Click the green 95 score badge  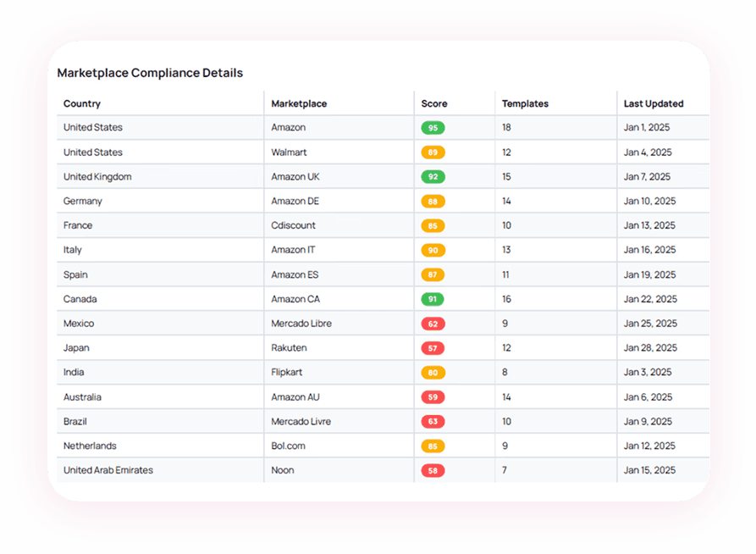pos(433,128)
